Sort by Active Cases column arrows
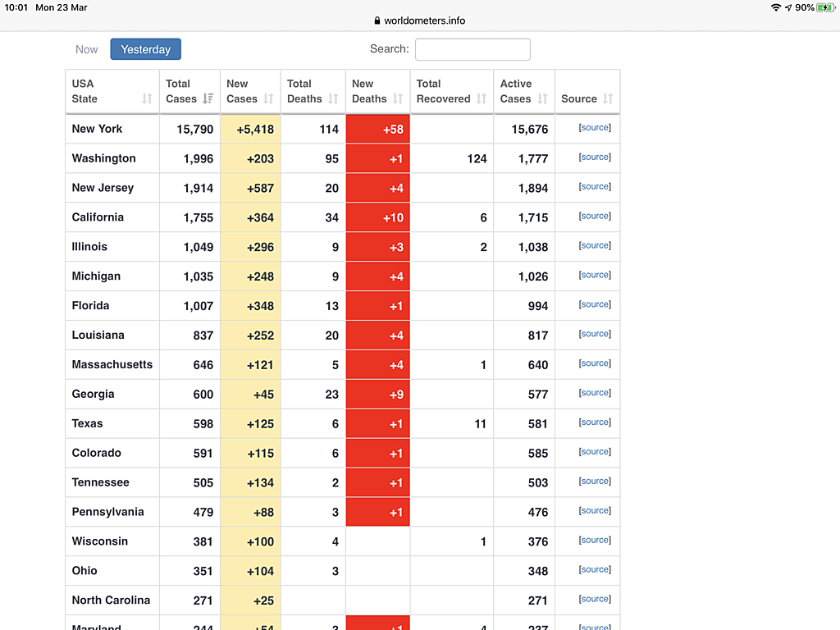Screen dimensions: 840x630 point(543,98)
